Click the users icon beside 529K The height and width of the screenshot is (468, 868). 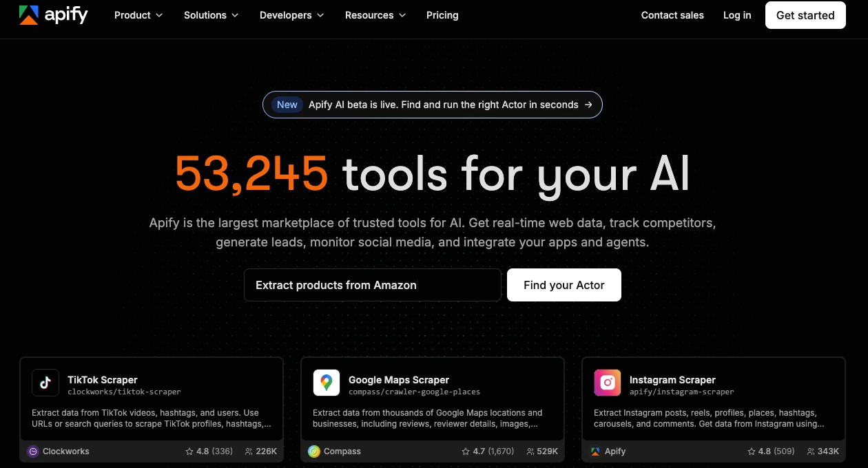click(x=530, y=451)
